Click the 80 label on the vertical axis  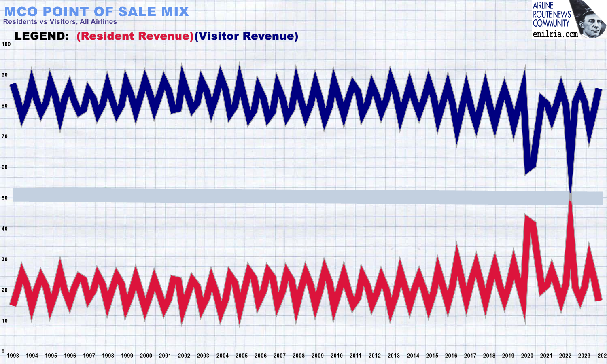(5, 106)
